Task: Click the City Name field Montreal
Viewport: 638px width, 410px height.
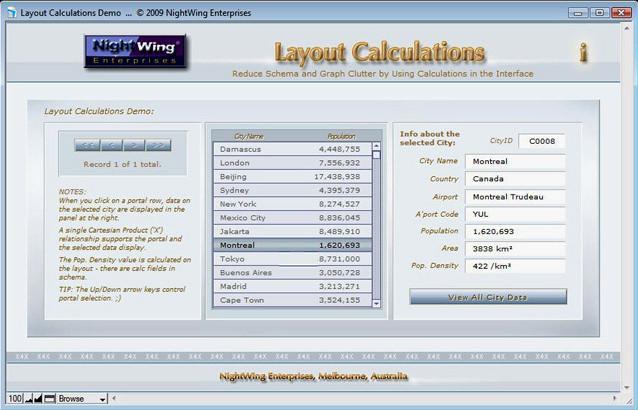Action: [515, 161]
